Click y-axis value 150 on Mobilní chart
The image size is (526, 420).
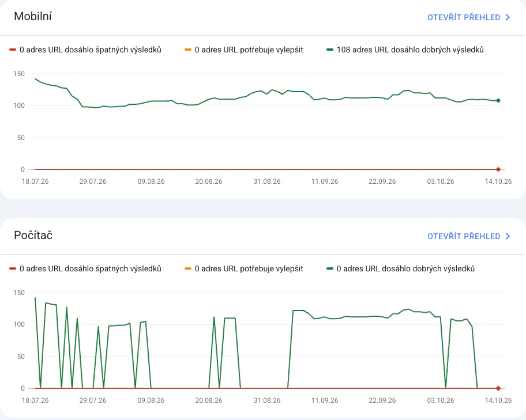tap(19, 74)
